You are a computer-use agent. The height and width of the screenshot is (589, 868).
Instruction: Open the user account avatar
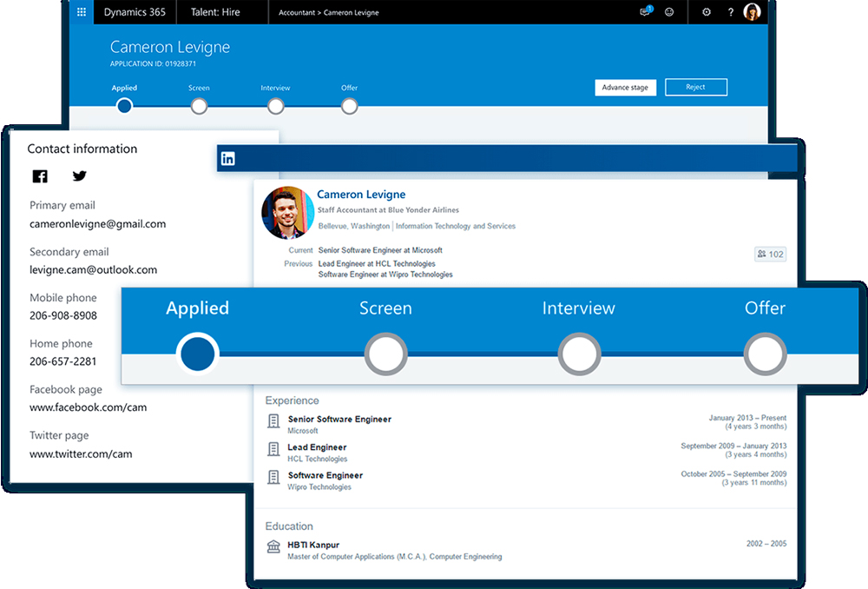point(752,11)
